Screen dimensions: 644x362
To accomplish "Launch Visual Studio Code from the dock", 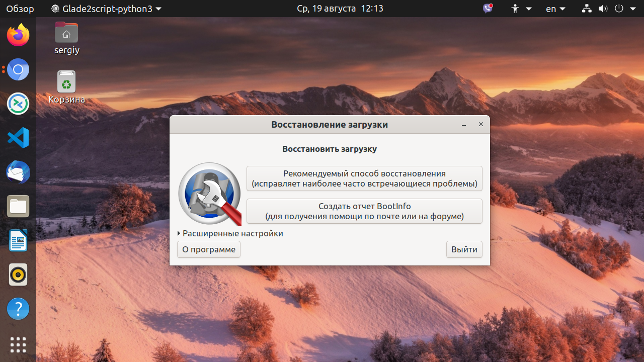I will tap(18, 138).
